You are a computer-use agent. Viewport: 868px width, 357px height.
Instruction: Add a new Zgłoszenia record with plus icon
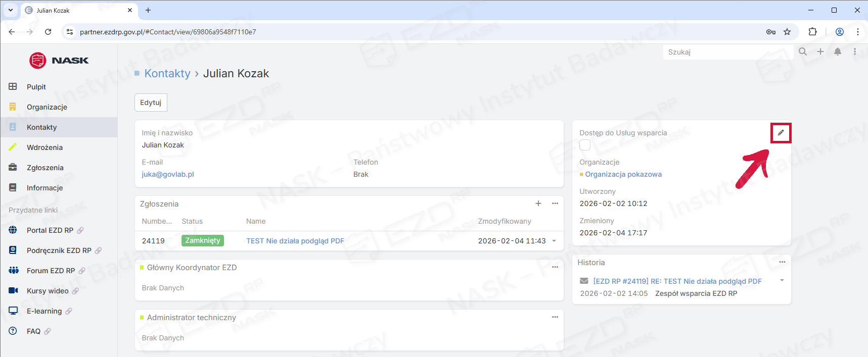(x=538, y=203)
